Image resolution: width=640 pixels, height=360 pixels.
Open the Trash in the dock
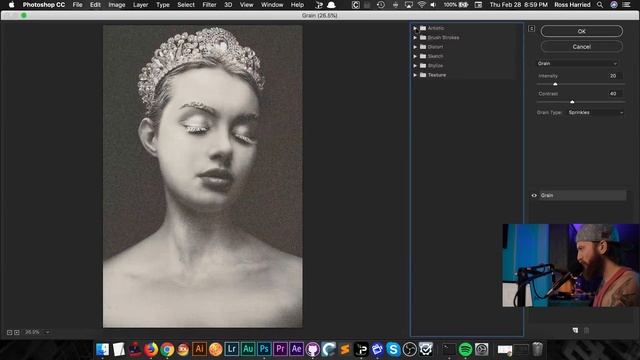click(538, 349)
